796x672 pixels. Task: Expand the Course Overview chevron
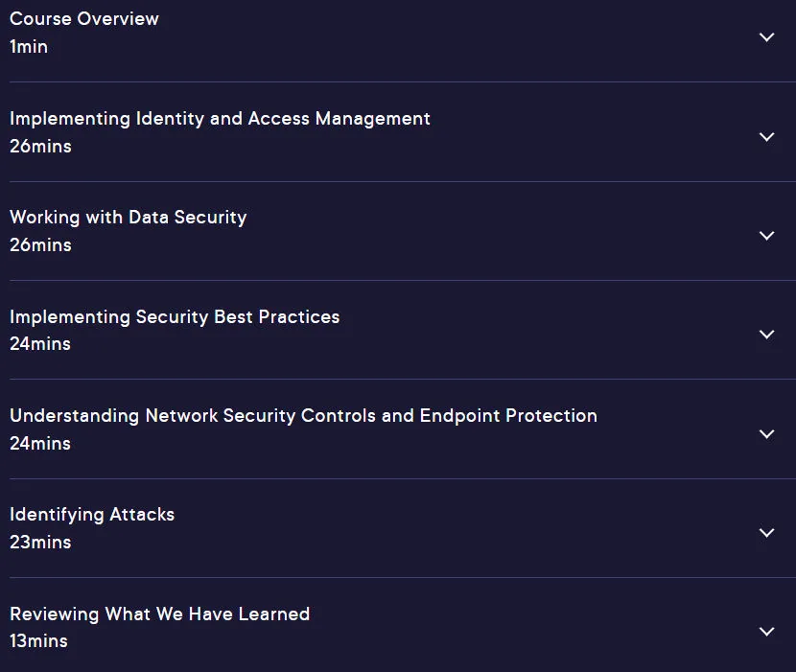pos(766,37)
